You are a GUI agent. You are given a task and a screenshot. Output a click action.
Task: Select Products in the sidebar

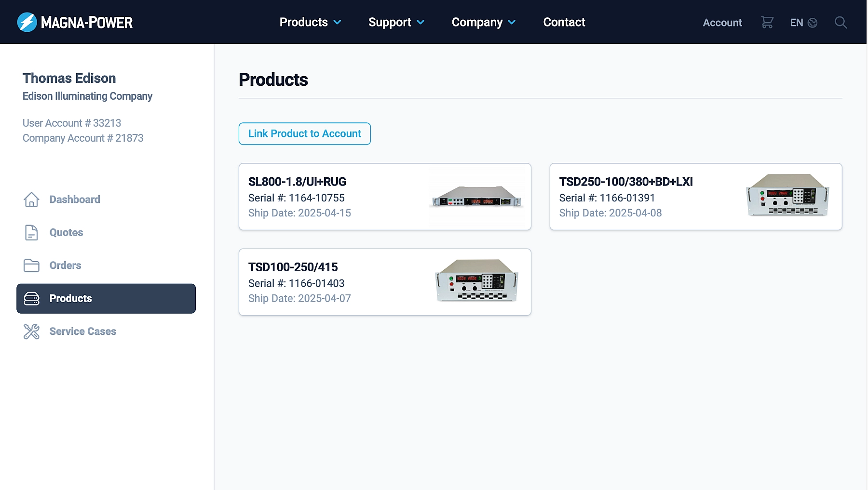(106, 299)
